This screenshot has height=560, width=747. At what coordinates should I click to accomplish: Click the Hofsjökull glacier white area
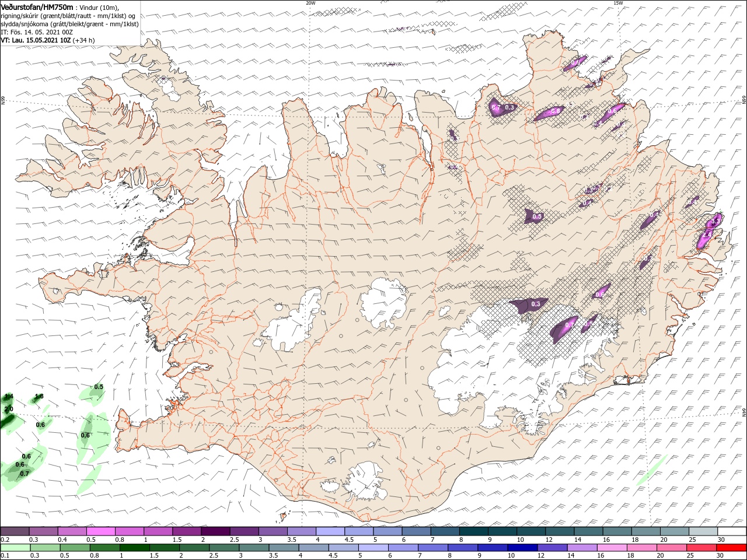[x=383, y=303]
